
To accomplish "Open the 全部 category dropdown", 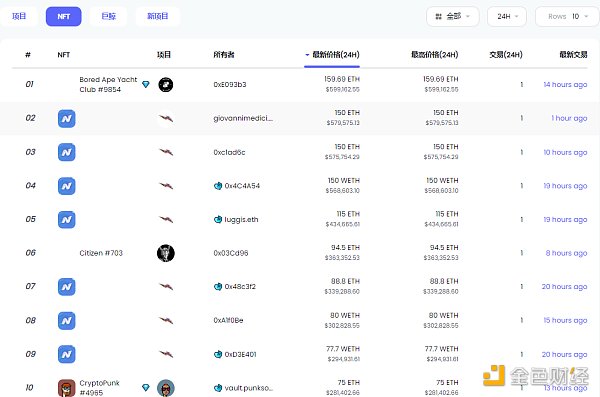I will pyautogui.click(x=453, y=16).
